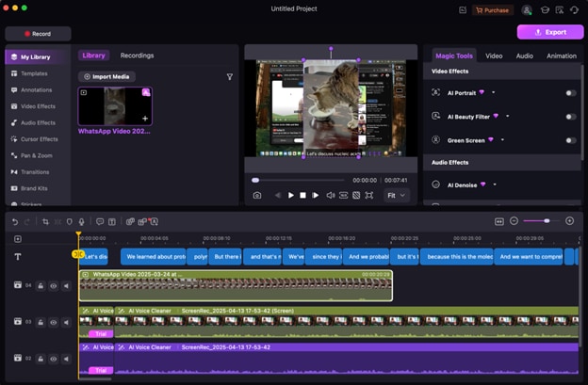Image resolution: width=588 pixels, height=385 pixels.
Task: Click the marker shield icon in timeline toolbar
Action: [70, 222]
